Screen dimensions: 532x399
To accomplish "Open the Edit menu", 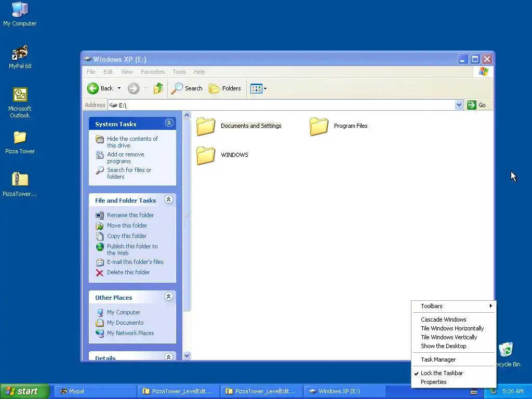I will [108, 72].
